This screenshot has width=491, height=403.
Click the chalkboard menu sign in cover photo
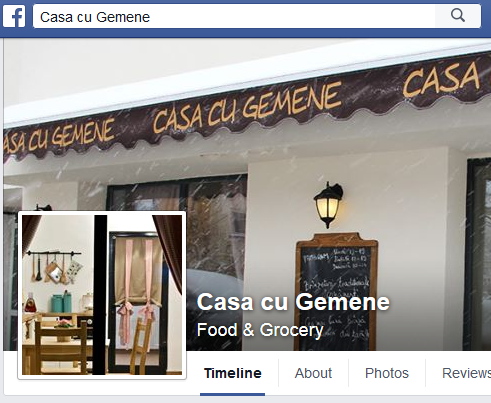(337, 292)
